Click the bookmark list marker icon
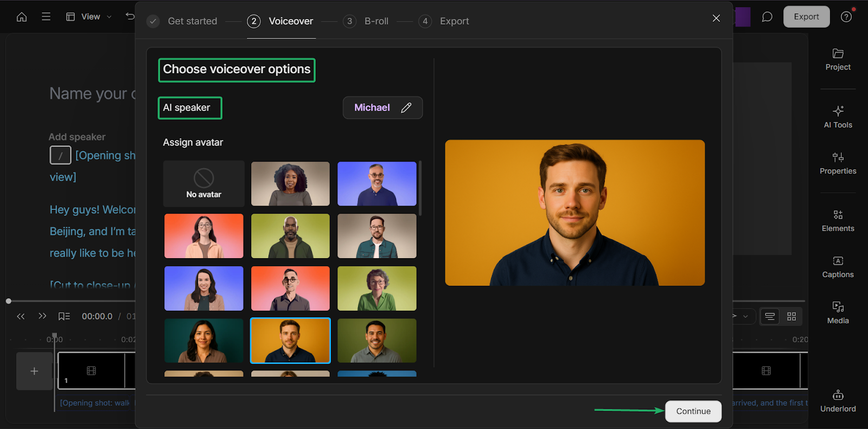The width and height of the screenshot is (868, 429). tap(64, 316)
